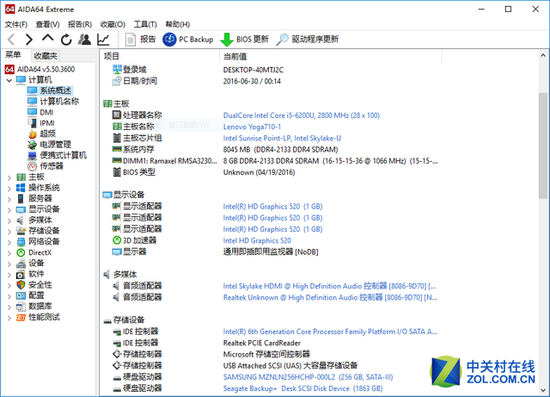
Task: Open 电源管理 power management item
Action: pos(49,144)
